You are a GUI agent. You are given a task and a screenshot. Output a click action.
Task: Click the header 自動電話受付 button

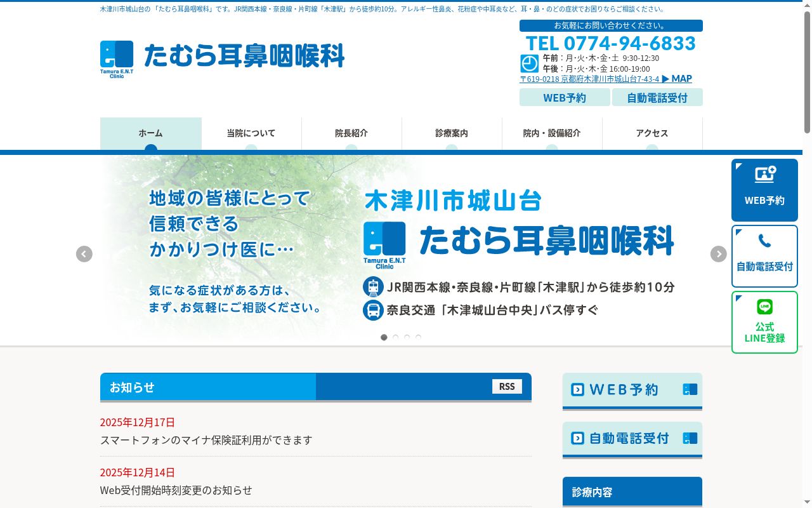(x=657, y=97)
